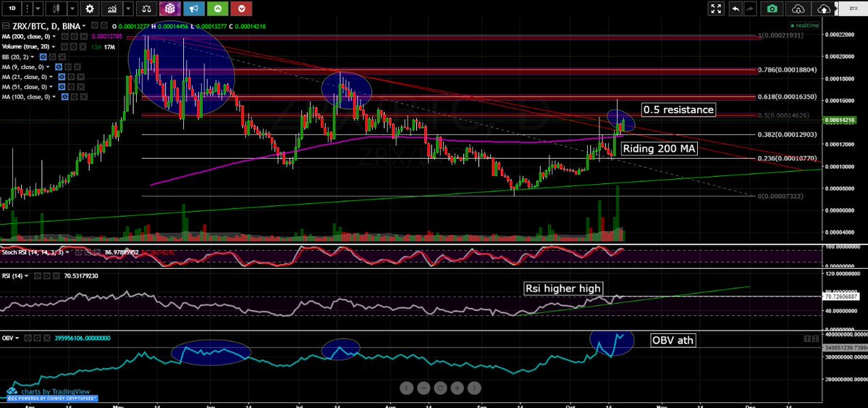868x408 pixels.
Task: Open settings for Volume (true, 20)
Action: tap(74, 46)
